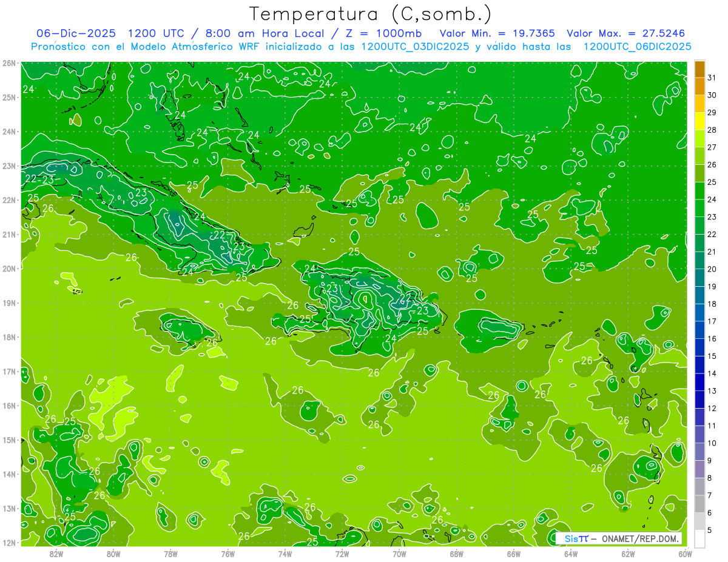Click the 20N latitude label
This screenshot has height=562, width=728.
click(x=8, y=269)
